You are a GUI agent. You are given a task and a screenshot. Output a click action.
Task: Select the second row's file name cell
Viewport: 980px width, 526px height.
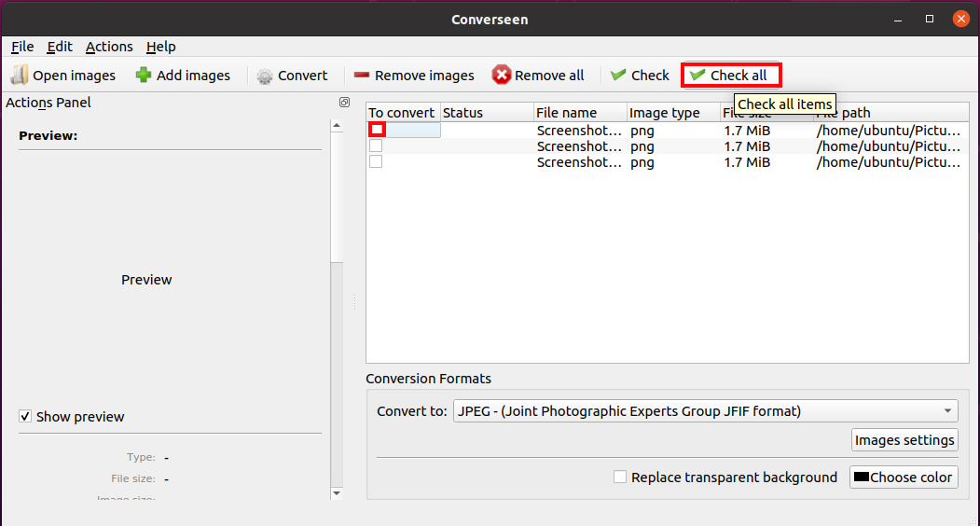(580, 146)
